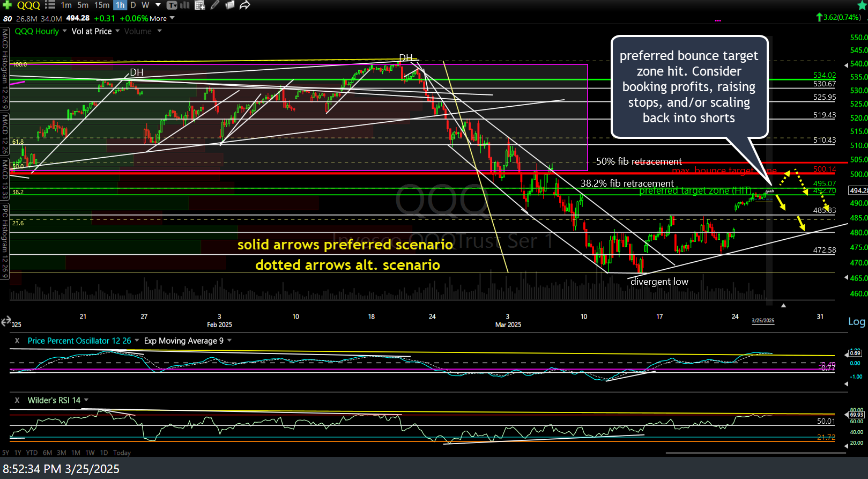Click the 3/25/2025 date marker on time axis

[x=762, y=320]
